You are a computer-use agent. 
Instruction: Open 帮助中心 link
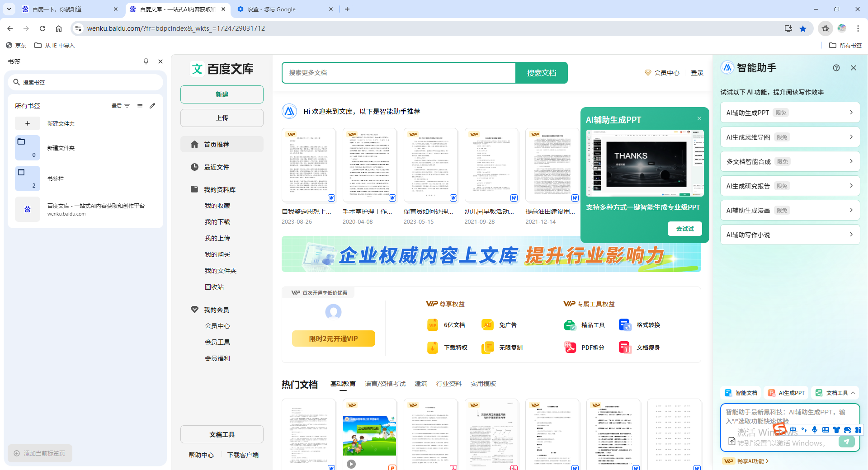pyautogui.click(x=201, y=455)
